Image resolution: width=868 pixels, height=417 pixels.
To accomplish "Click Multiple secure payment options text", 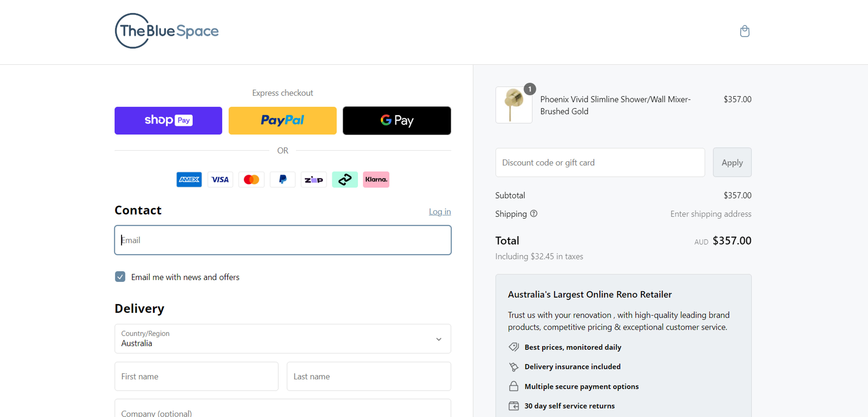I will 581,386.
